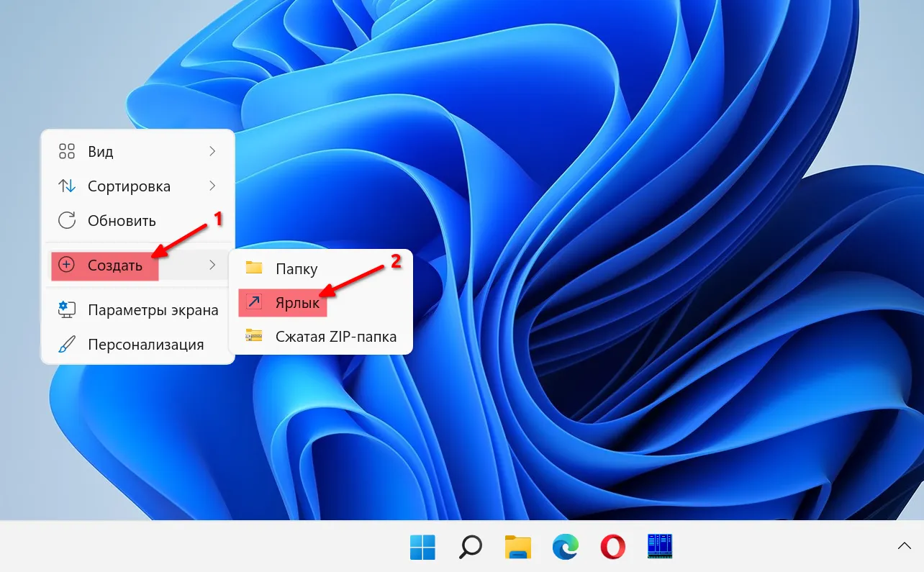Click the zipped folder icon
Screen dimensions: 924x572
coord(254,336)
